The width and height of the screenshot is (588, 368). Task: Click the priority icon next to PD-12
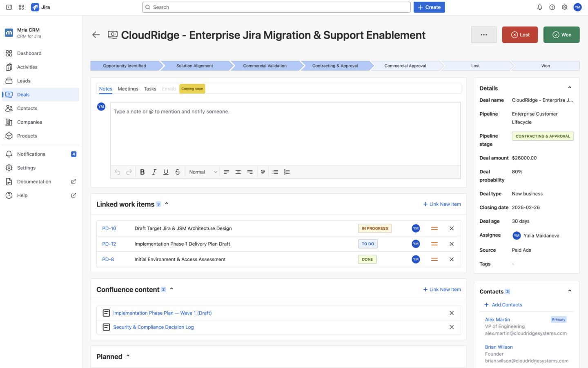point(434,244)
